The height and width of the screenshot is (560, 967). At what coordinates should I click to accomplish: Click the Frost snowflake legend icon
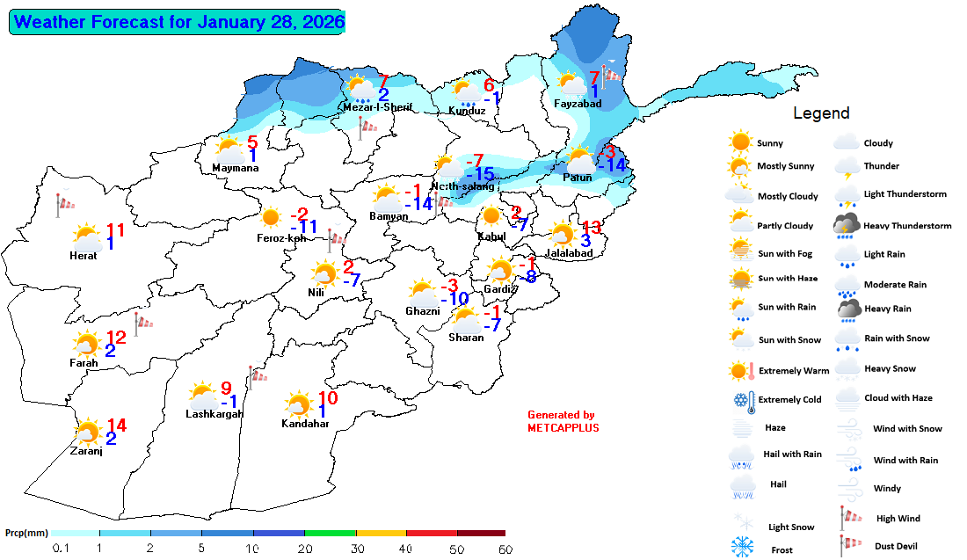[743, 549]
